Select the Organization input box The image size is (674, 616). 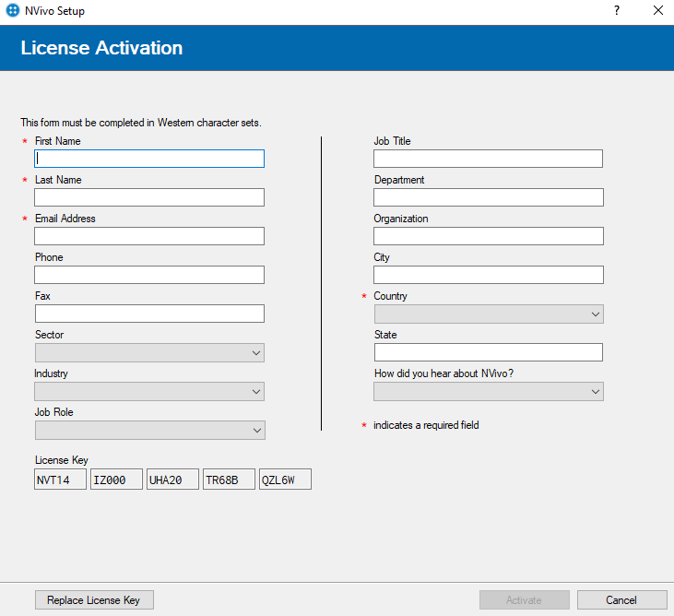tap(489, 236)
